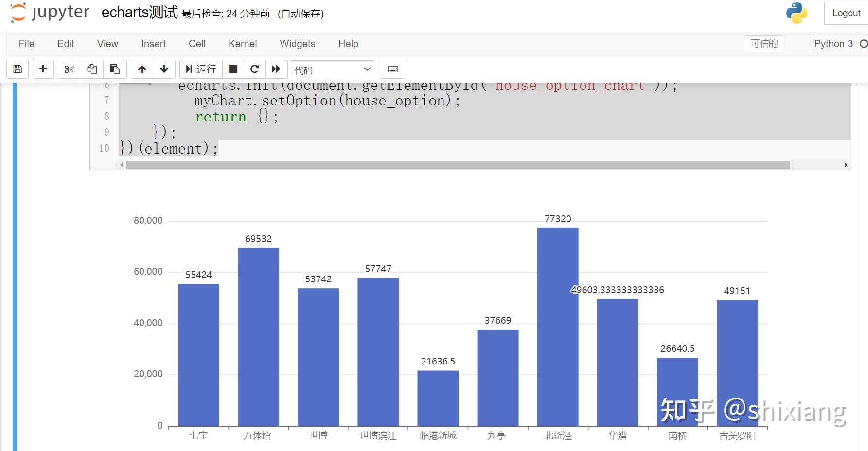Screen dimensions: 868x451
Task: Click the 世博 bar labeled 53742
Action: (318, 357)
